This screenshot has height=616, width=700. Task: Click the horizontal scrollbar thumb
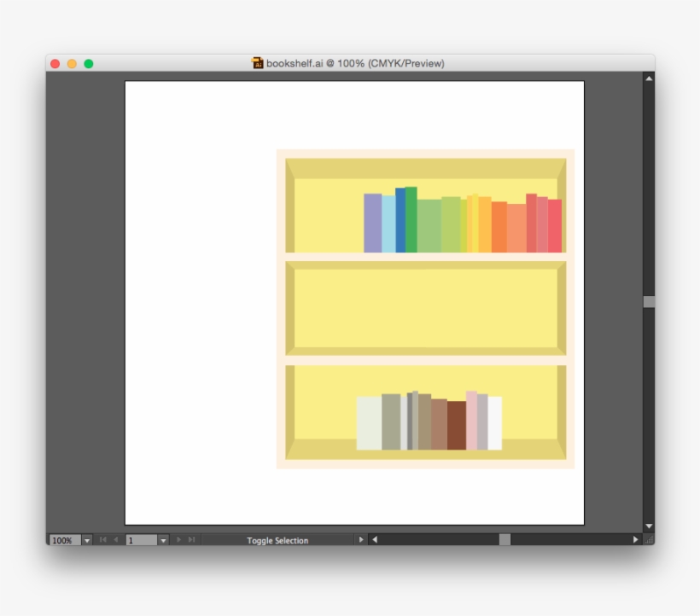tap(505, 540)
